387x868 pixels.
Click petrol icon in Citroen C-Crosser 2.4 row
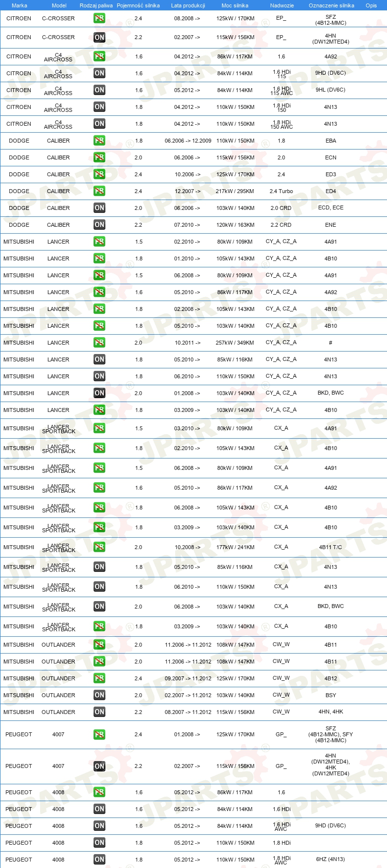pyautogui.click(x=99, y=18)
